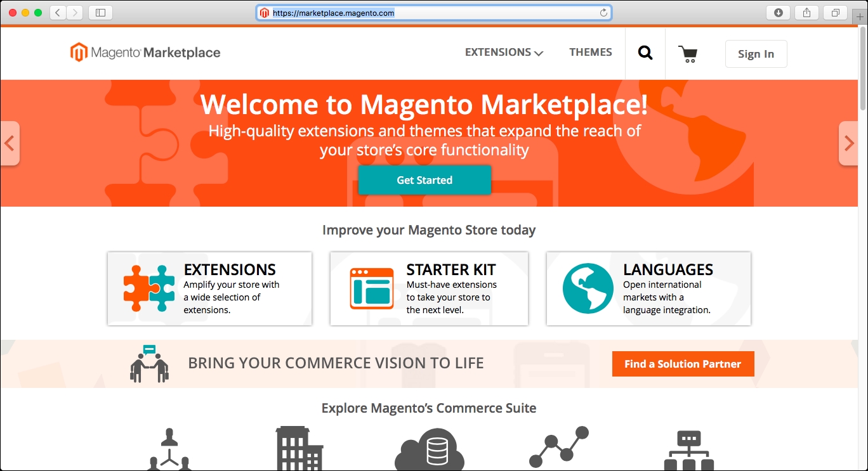This screenshot has width=868, height=471.
Task: Go to previous banner slide arrow
Action: [10, 143]
